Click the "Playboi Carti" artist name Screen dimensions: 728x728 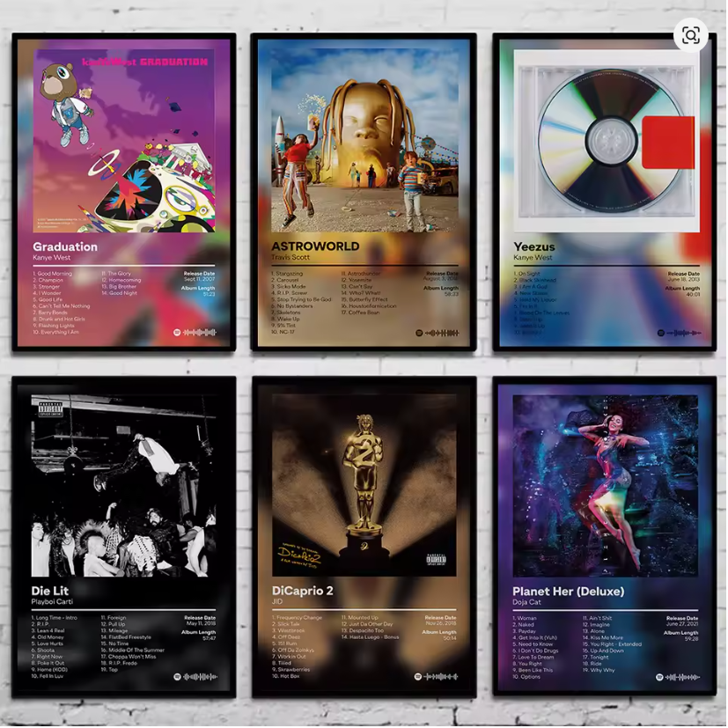(52, 602)
